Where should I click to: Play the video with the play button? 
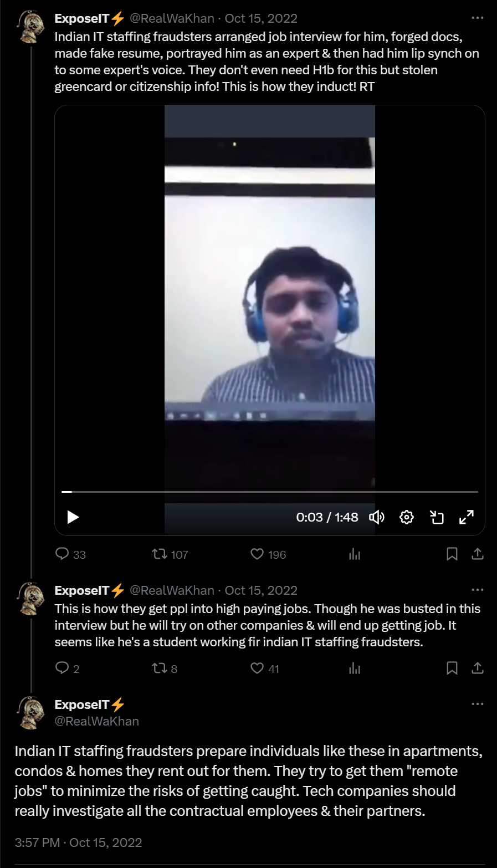click(73, 517)
